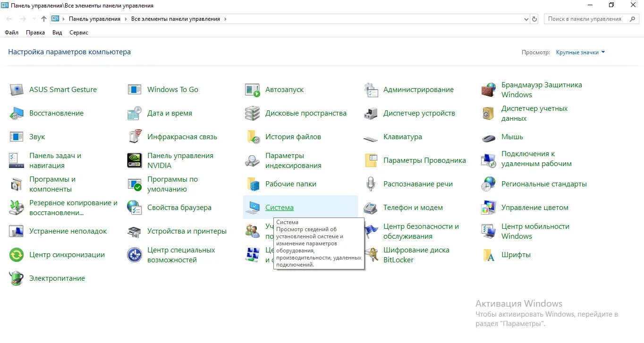644x343 pixels.
Task: Open Резервное копирование и восстановление link
Action: 73,208
